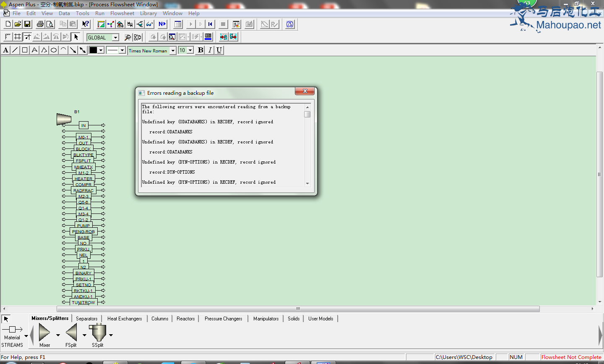604x364 pixels.
Task: Switch to the Manipulators tab
Action: click(x=266, y=319)
